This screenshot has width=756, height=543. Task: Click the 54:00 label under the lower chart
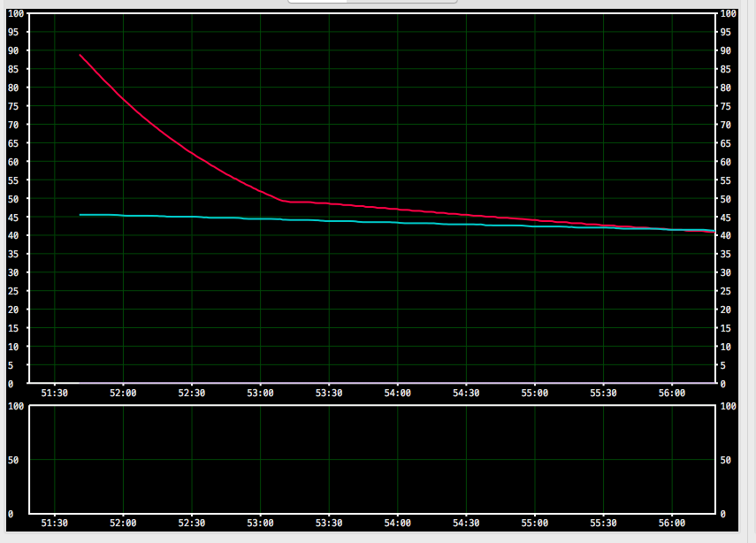tap(398, 522)
